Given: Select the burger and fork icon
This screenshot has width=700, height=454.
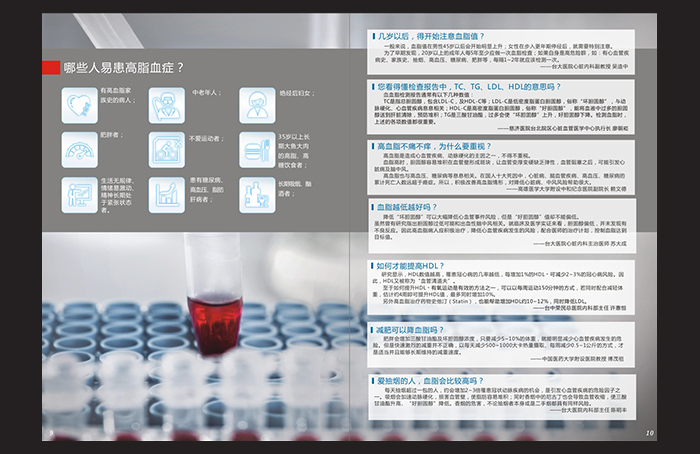Looking at the screenshot, I should click(x=257, y=150).
